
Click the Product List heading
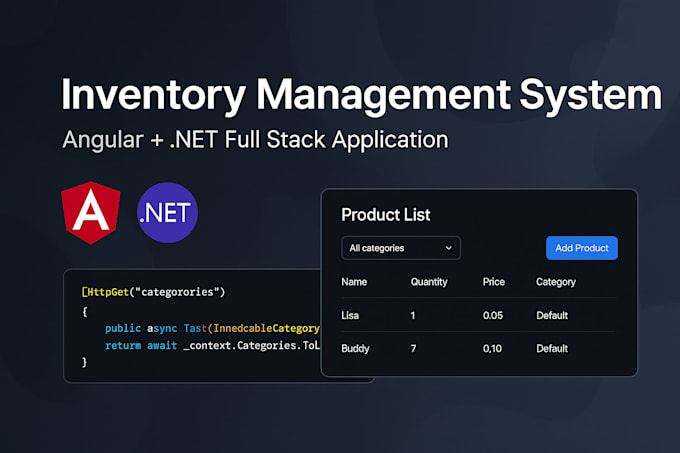386,215
